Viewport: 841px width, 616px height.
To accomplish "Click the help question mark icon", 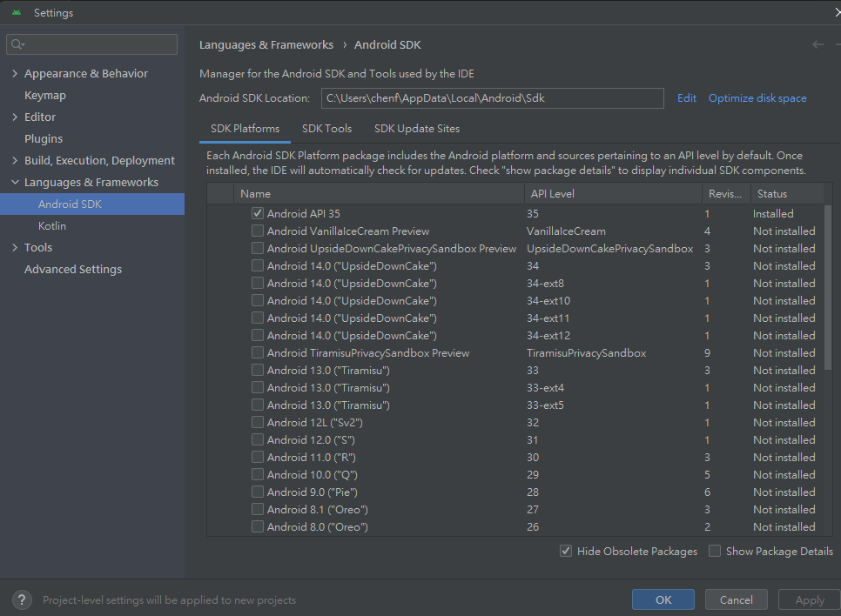I will pyautogui.click(x=23, y=599).
